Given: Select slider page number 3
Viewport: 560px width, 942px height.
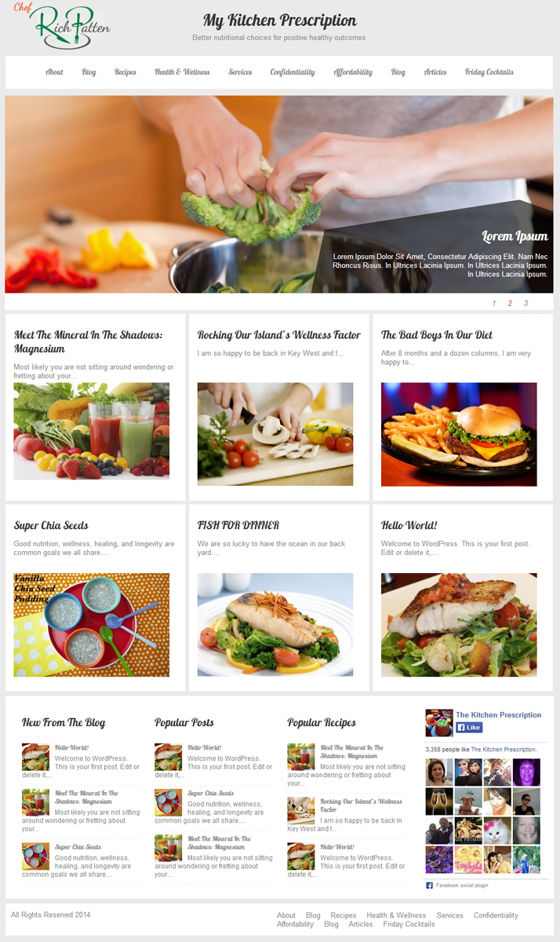Looking at the screenshot, I should tap(526, 303).
